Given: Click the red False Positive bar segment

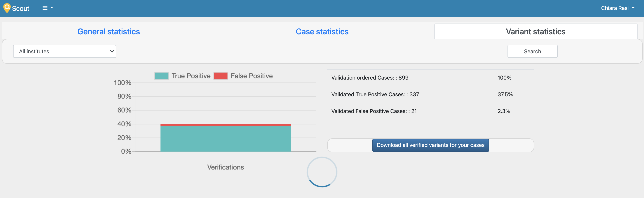Looking at the screenshot, I should [225, 125].
